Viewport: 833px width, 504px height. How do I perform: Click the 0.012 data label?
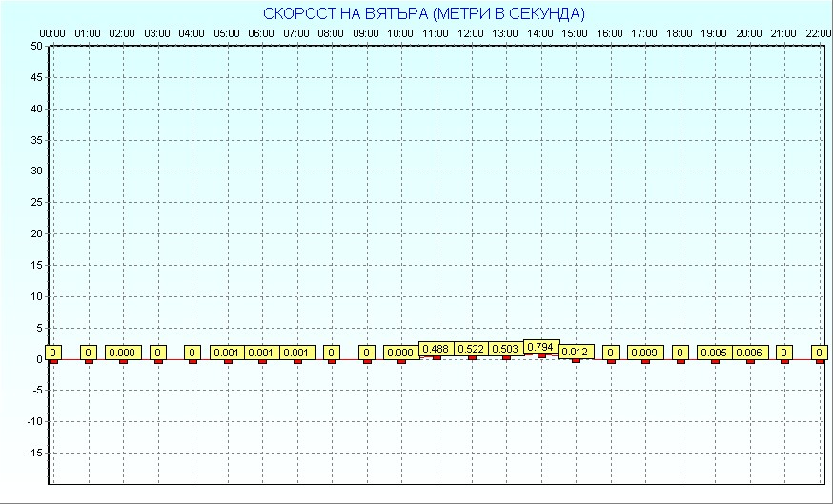575,352
